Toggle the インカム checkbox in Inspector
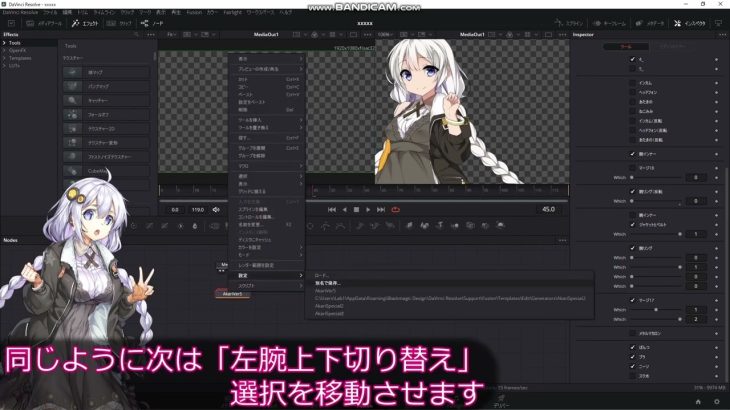 point(632,83)
